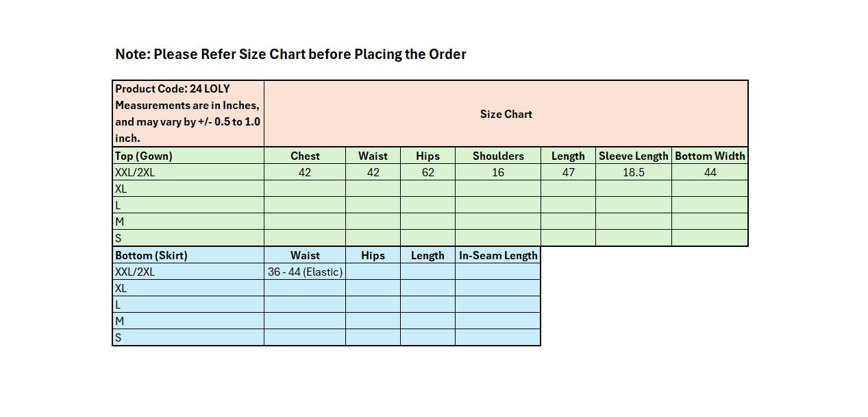Select the Bottom Width column header
Screen dimensions: 868x417
[710, 156]
